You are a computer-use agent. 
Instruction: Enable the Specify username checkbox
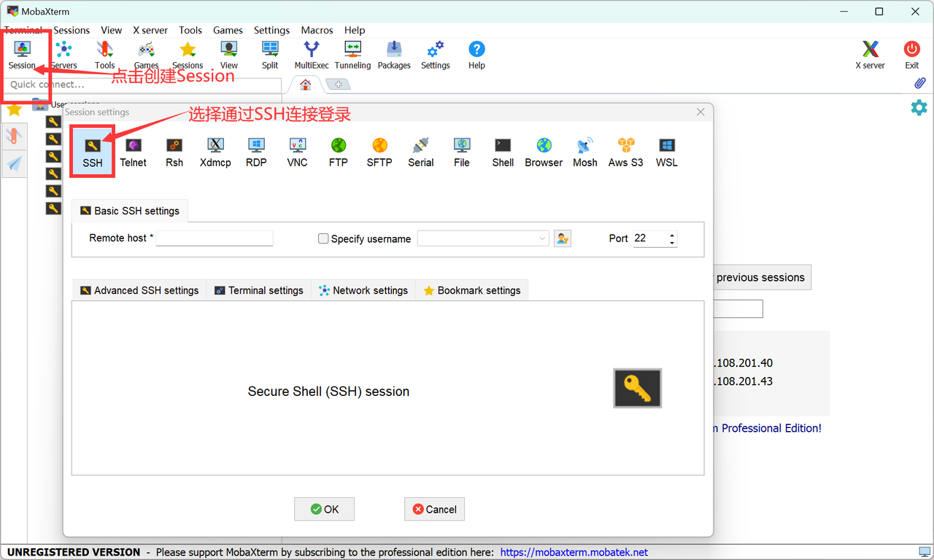coord(323,238)
